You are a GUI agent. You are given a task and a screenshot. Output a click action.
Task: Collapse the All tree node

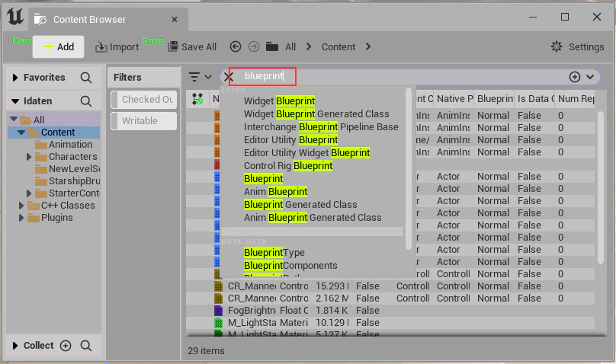coord(14,119)
